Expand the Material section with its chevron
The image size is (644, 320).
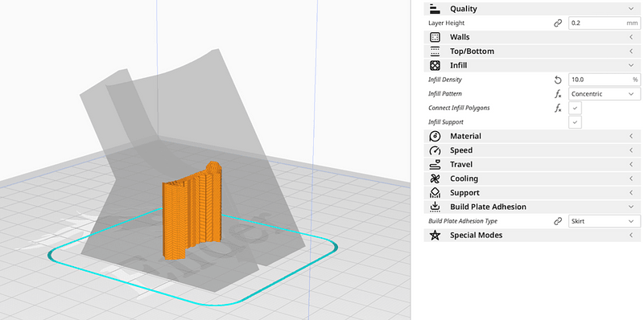[631, 136]
